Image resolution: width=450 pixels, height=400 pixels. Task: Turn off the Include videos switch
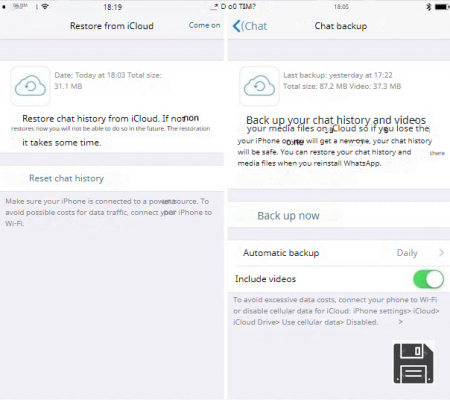428,279
